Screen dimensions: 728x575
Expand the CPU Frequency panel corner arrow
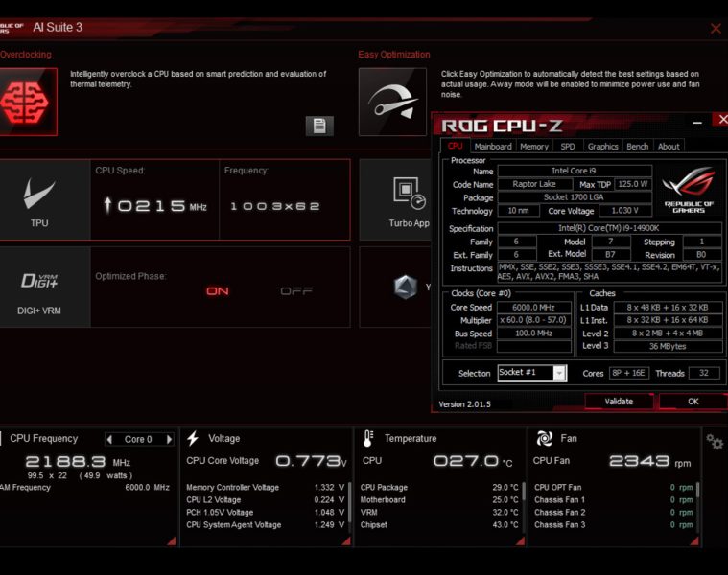pyautogui.click(x=172, y=540)
